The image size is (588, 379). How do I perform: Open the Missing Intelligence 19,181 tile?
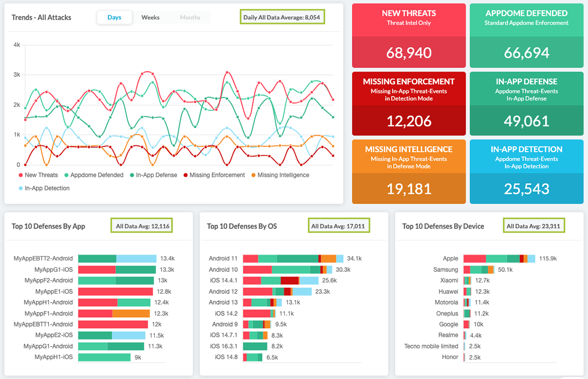click(x=409, y=171)
